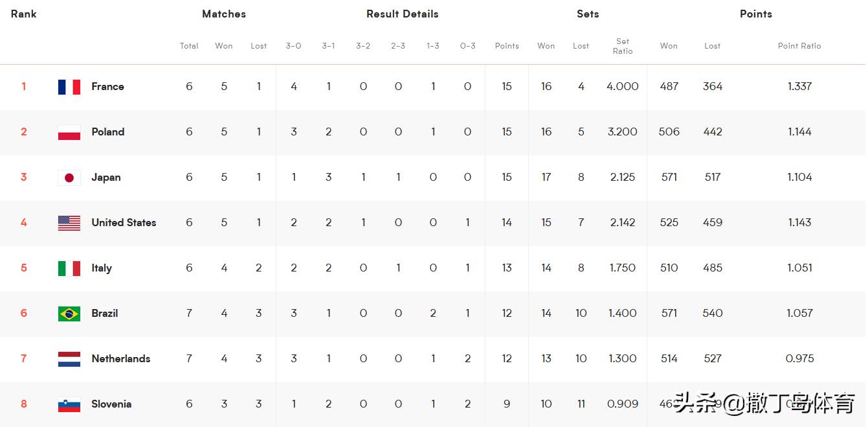Click the United States flag icon

69,223
